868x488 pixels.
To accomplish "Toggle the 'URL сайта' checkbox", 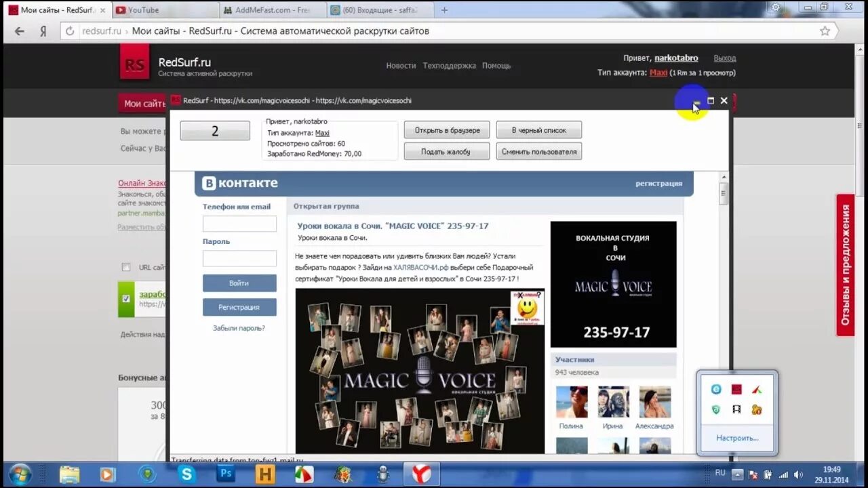I will pyautogui.click(x=125, y=267).
